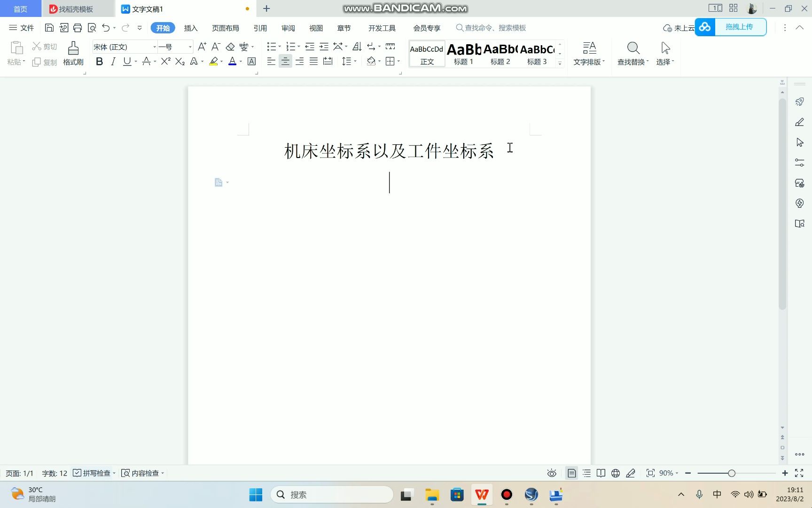
Task: Apply the 正文 body style
Action: point(427,54)
